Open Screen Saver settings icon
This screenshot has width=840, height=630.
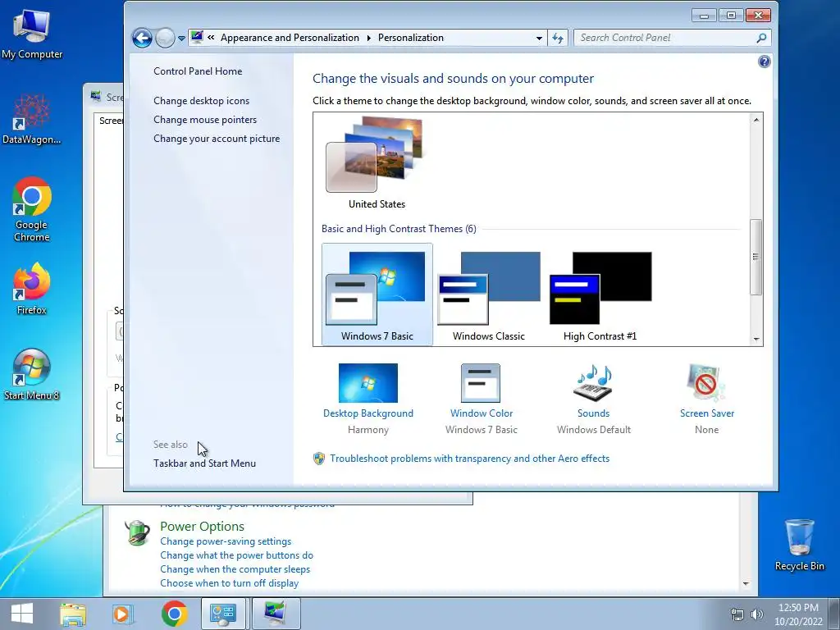706,383
